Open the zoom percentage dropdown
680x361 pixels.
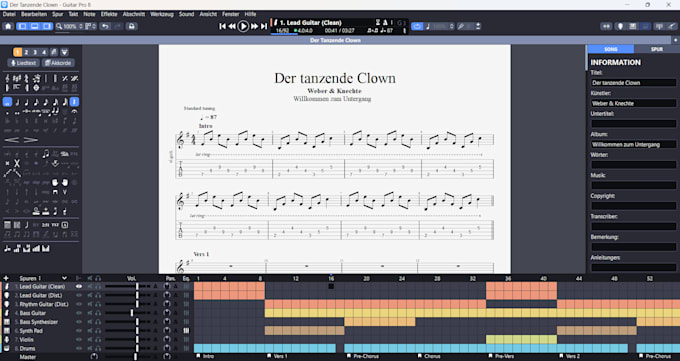pyautogui.click(x=70, y=26)
